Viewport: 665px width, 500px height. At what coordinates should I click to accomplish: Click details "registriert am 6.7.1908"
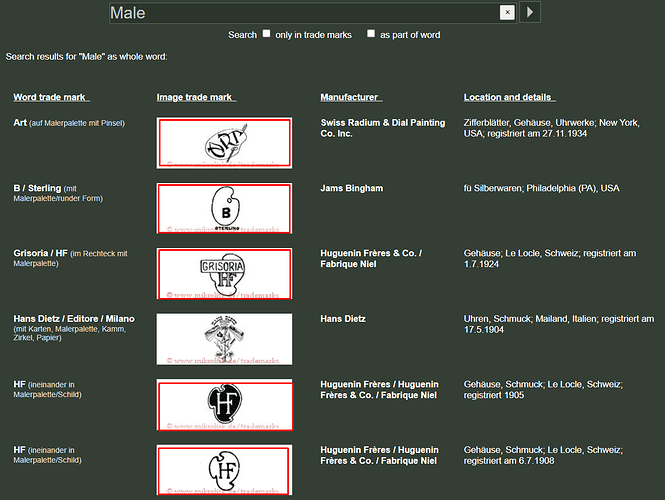pos(509,461)
